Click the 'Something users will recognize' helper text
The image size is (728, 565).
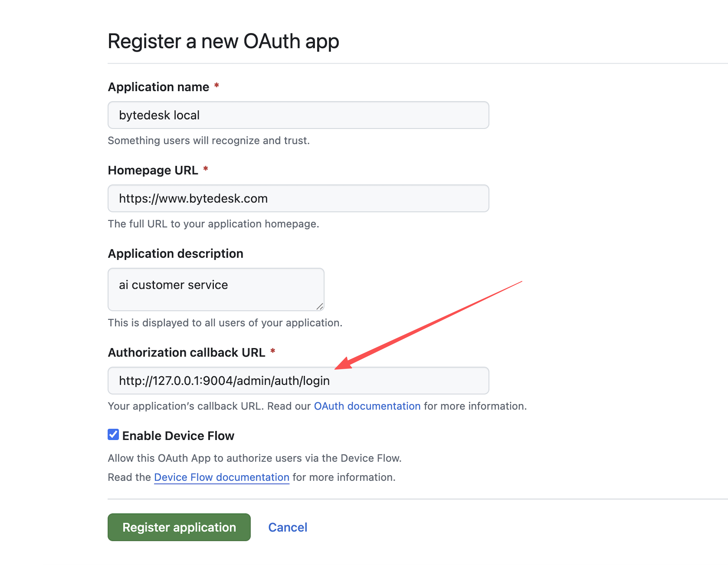coord(209,140)
